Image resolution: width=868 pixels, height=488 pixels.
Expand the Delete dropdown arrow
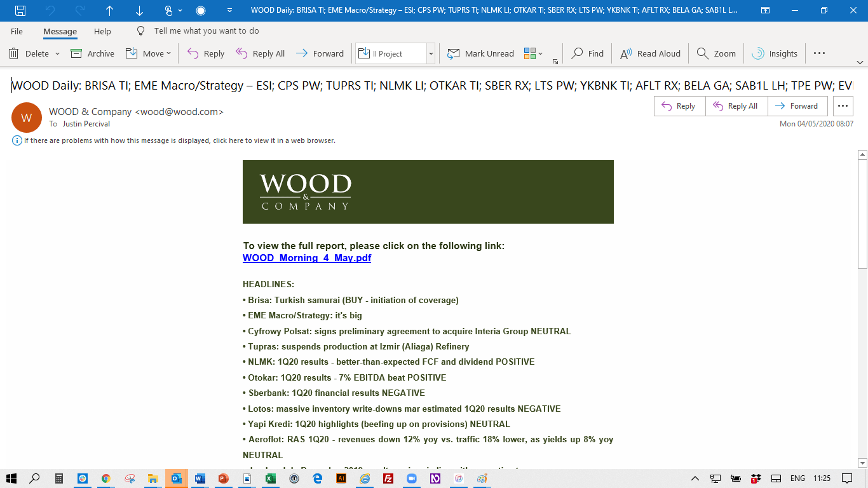coord(57,54)
